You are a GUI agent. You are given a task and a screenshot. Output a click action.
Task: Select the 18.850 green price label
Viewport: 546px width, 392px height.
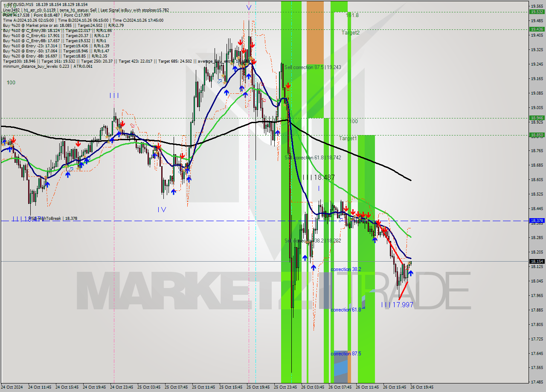[x=537, y=135]
